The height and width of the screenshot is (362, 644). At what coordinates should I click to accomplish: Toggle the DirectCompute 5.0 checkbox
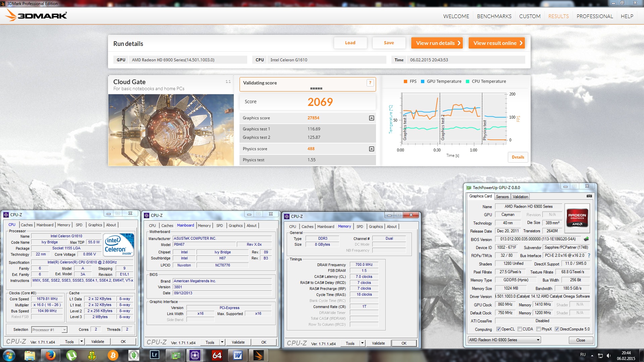[557, 329]
